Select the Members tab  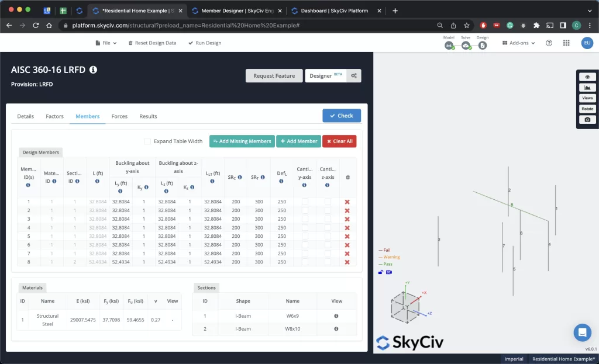[88, 116]
